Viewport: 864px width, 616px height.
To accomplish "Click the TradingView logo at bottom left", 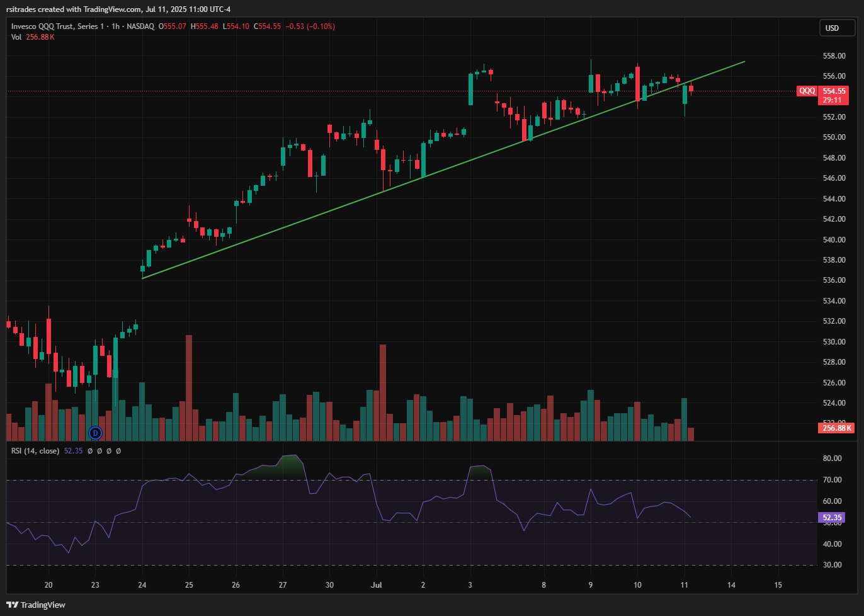I will coord(35,605).
